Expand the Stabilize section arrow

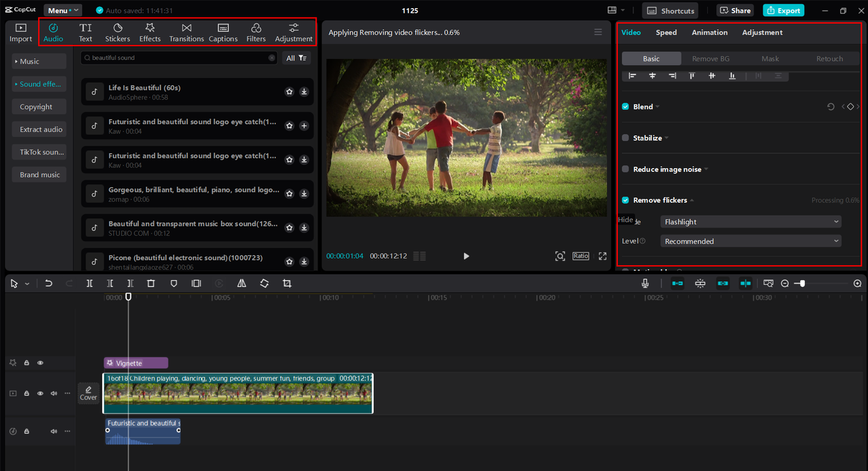coord(667,138)
